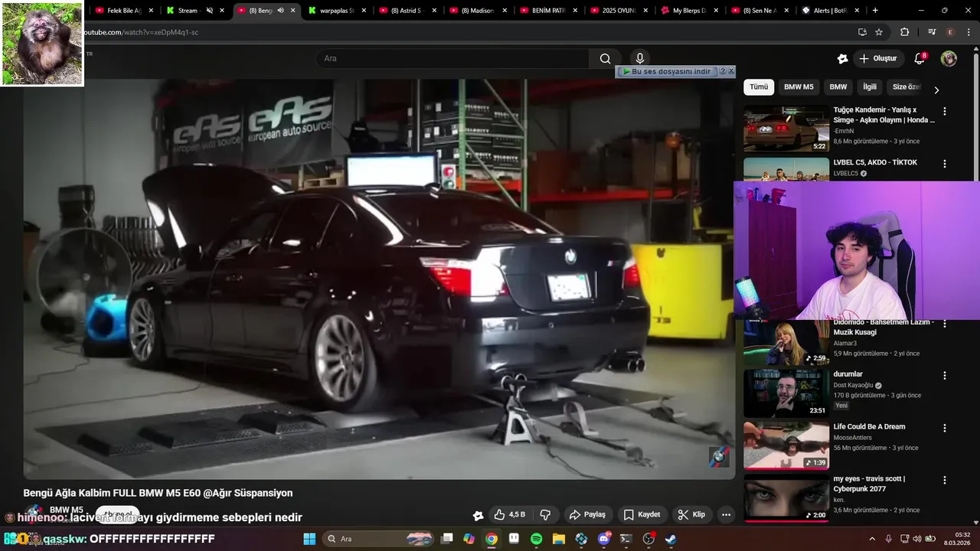Viewport: 980px width, 551px height.
Task: Bookmark this page with the star icon
Action: [x=879, y=32]
